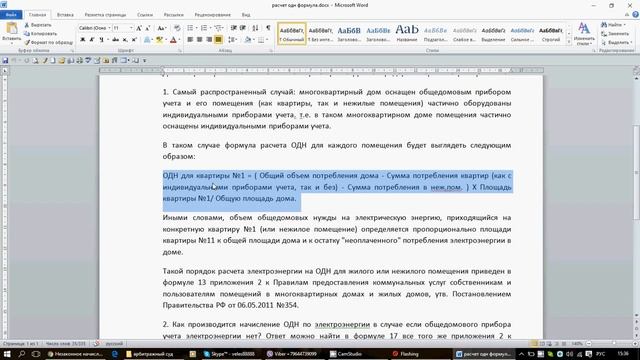The width and height of the screenshot is (640, 360).
Task: Switch to the Рецензирование ribbon tab
Action: (x=212, y=15)
